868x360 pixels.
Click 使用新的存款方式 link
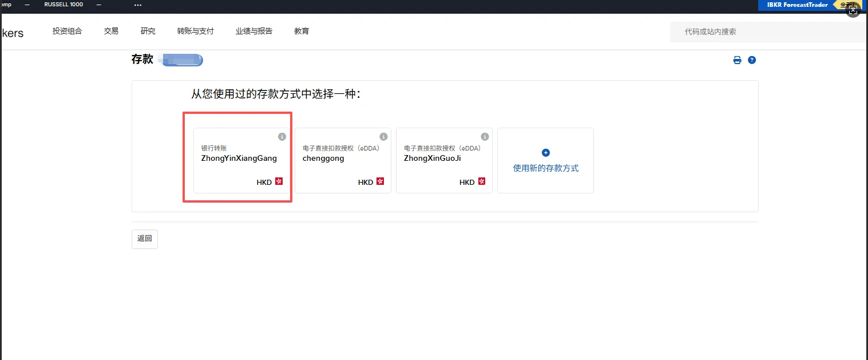(546, 168)
